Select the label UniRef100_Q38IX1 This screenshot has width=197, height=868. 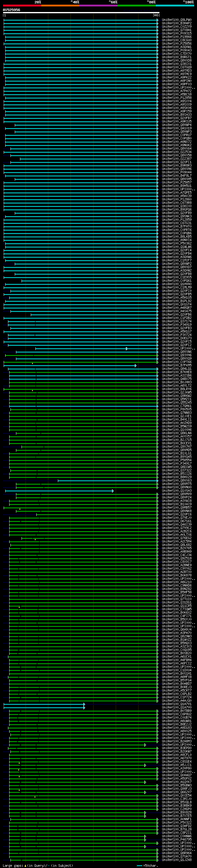click(177, 64)
